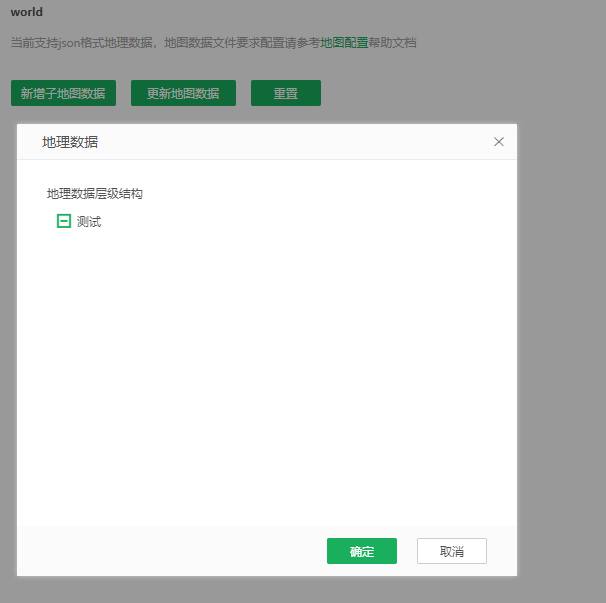Open the 地图配置 help link
The height and width of the screenshot is (603, 606).
[x=344, y=43]
